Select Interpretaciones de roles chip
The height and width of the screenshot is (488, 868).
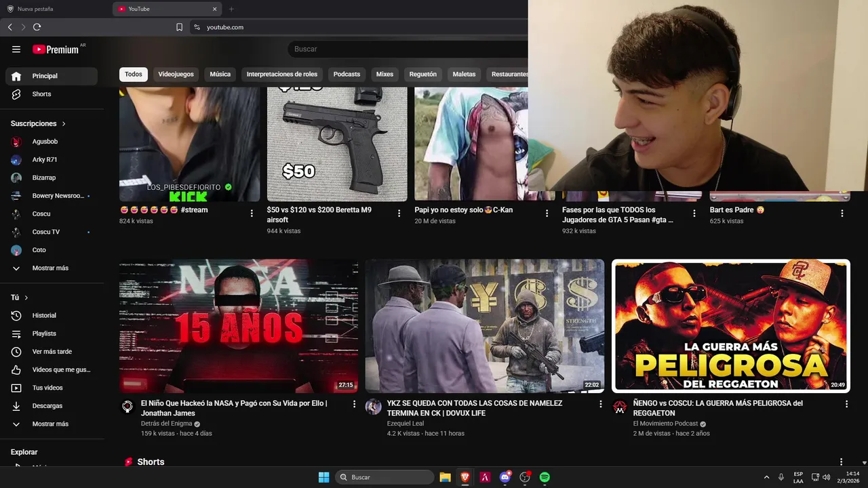282,74
